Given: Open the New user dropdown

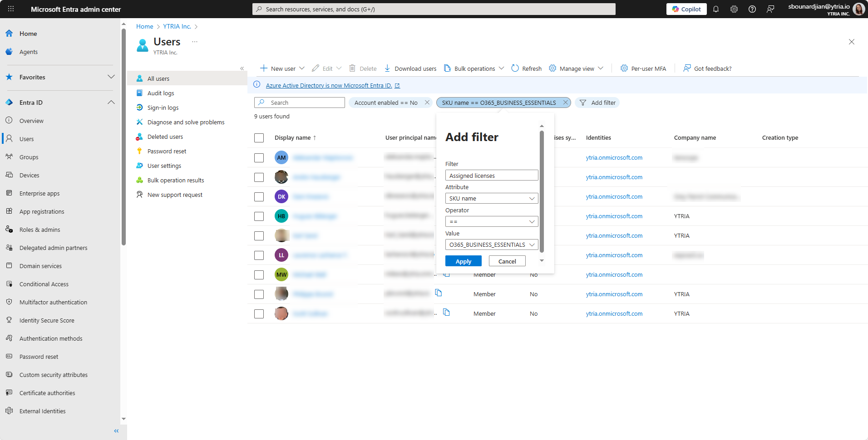Looking at the screenshot, I should coord(282,68).
